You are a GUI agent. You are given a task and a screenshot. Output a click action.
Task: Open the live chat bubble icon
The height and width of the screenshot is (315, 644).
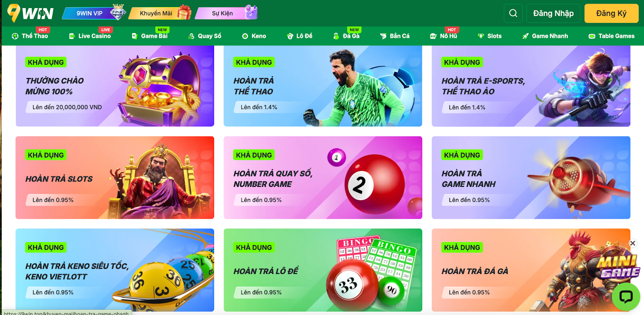[x=626, y=297]
